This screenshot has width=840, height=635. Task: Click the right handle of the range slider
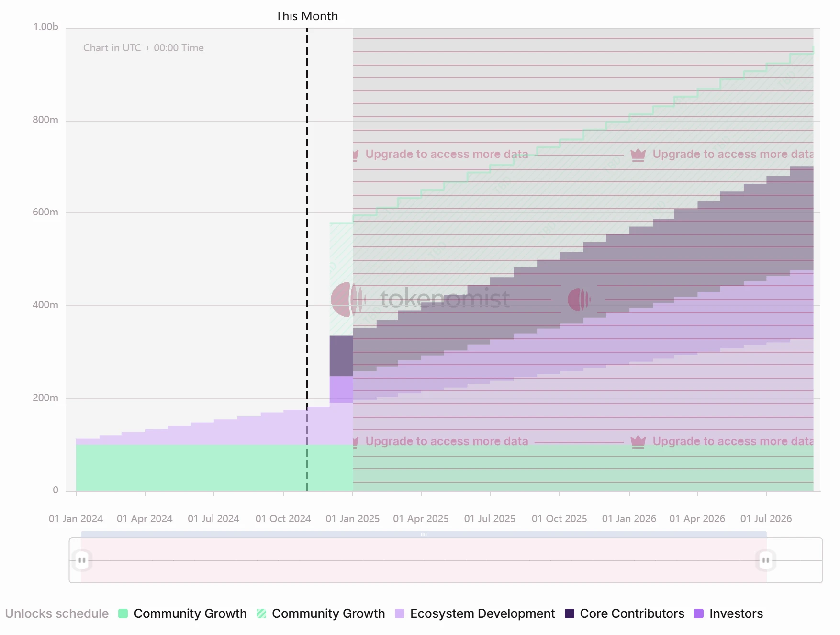(765, 560)
